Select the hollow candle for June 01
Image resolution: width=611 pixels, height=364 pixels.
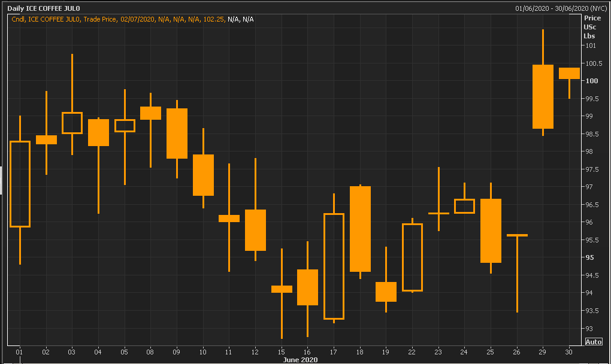(20, 184)
